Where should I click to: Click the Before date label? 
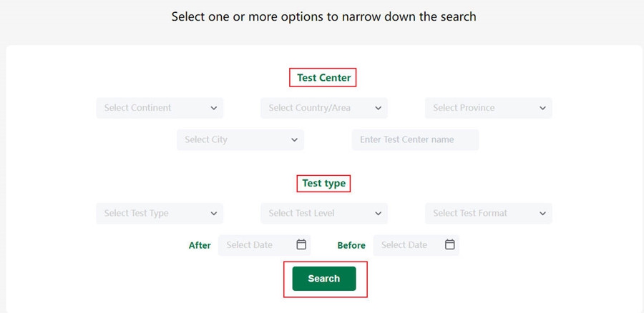[x=351, y=245]
